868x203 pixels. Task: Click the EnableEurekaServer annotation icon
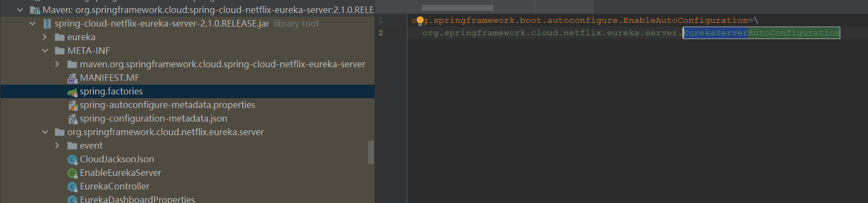pos(72,173)
